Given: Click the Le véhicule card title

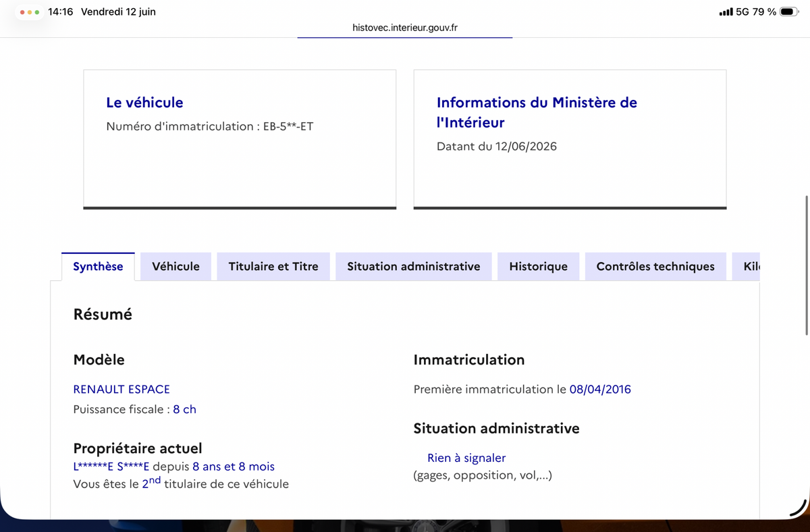Looking at the screenshot, I should coord(144,103).
